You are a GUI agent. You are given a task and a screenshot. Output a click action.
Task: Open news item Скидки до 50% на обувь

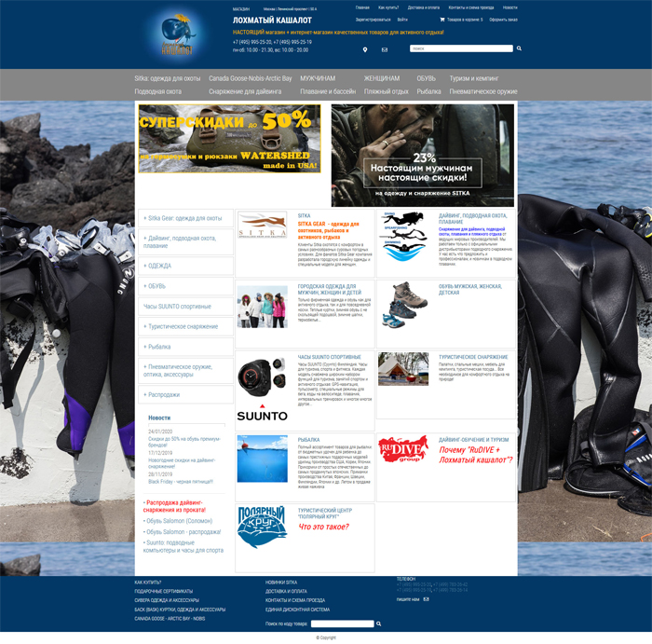pos(184,442)
